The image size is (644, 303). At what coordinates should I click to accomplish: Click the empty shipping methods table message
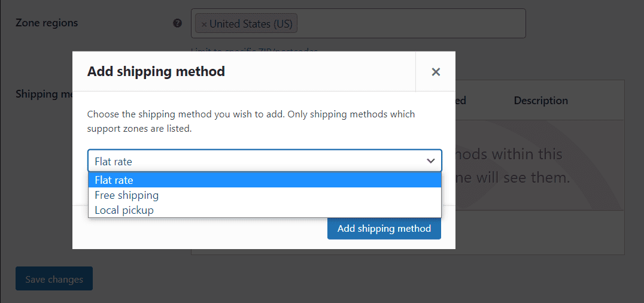(512, 166)
